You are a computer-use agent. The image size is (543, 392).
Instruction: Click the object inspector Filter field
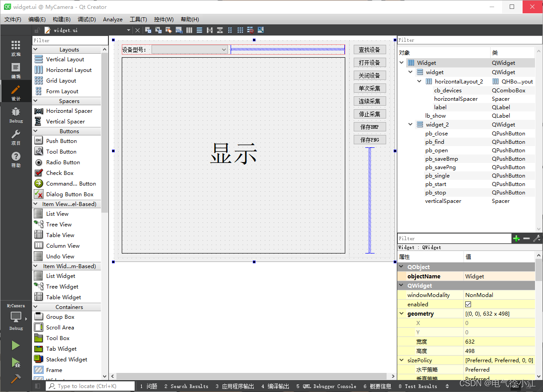[470, 40]
